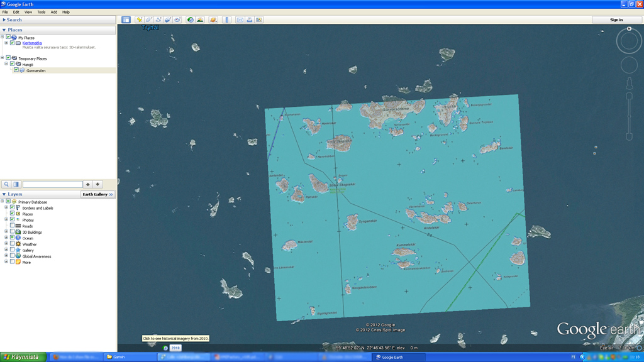Image resolution: width=644 pixels, height=362 pixels.
Task: Open historical imagery clock icon
Action: pos(190,19)
